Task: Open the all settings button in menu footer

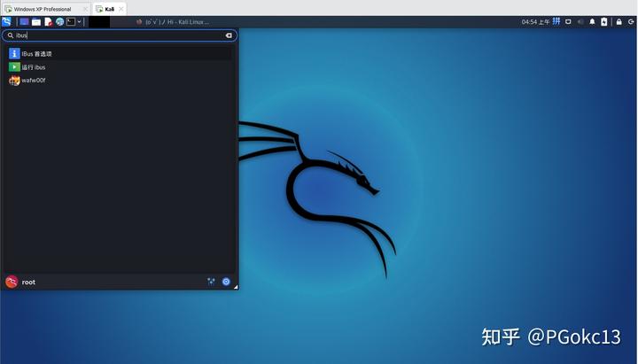Action: coord(211,282)
